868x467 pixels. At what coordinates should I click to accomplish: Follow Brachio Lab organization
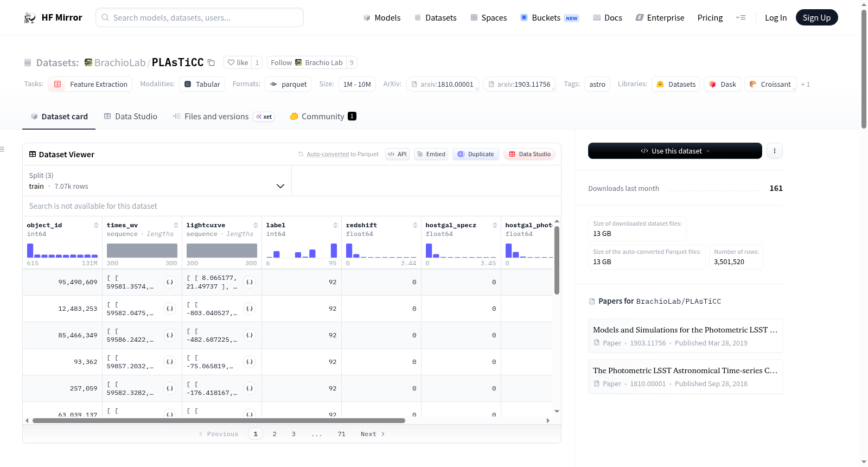coord(307,62)
